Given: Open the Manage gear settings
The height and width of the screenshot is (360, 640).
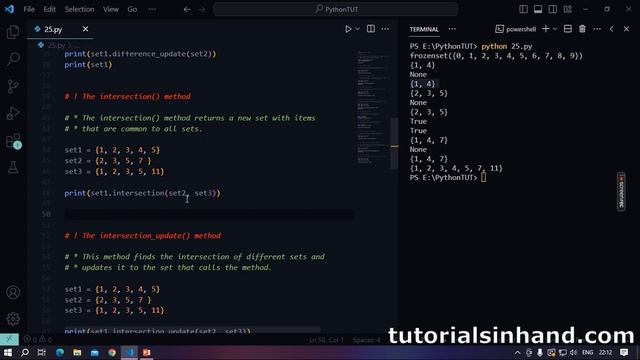Looking at the screenshot, I should coord(13,319).
